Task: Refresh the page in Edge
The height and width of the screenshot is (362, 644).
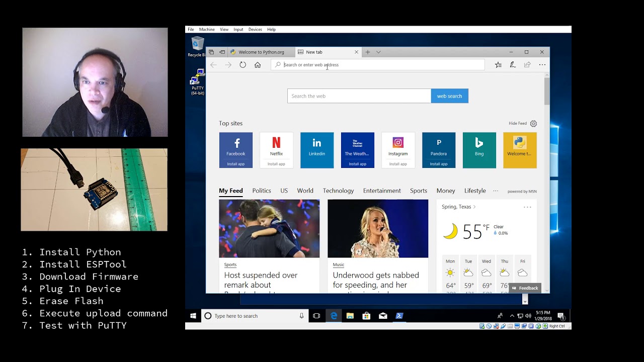Action: (x=243, y=65)
